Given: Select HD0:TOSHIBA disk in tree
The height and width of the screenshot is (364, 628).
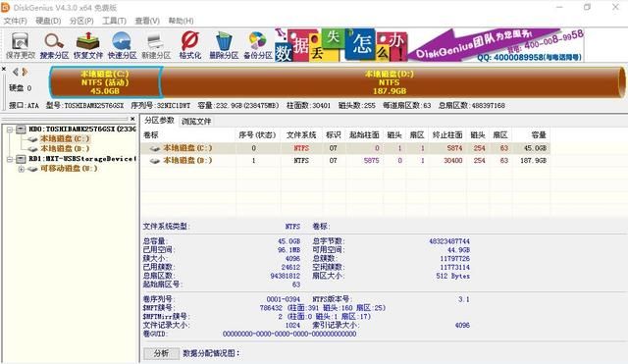Looking at the screenshot, I should point(81,129).
